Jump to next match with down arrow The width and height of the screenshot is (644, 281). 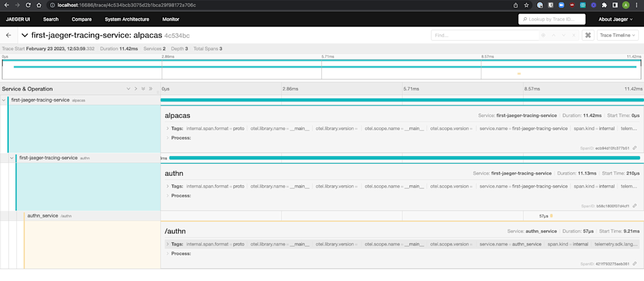pos(563,35)
